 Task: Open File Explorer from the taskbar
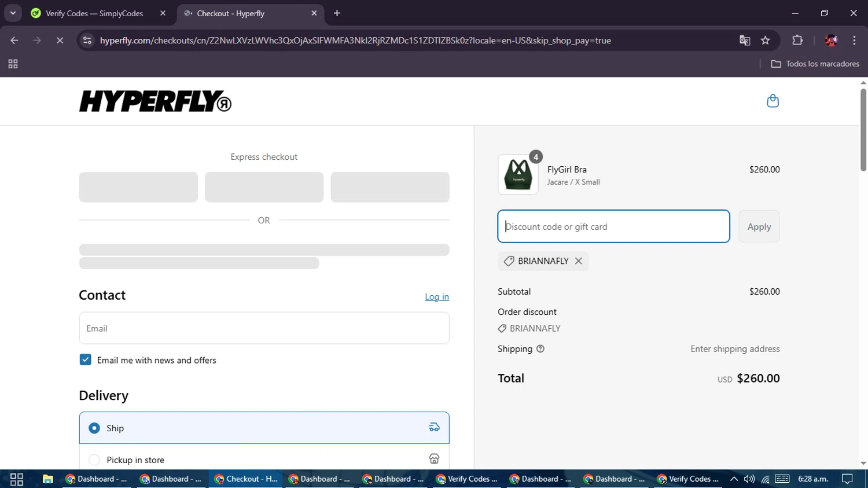click(48, 479)
